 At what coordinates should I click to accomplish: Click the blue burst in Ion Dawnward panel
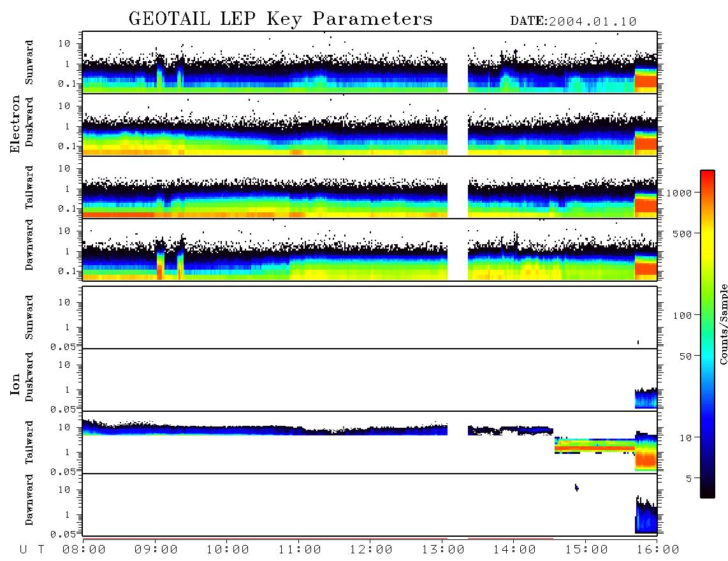coord(646,514)
